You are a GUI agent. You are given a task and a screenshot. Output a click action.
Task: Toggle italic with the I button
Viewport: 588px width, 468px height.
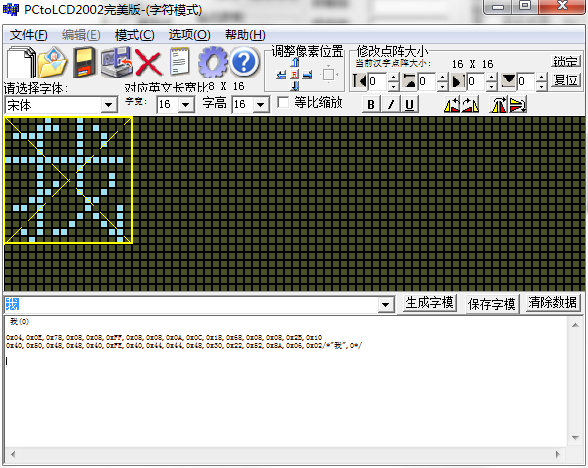click(390, 104)
